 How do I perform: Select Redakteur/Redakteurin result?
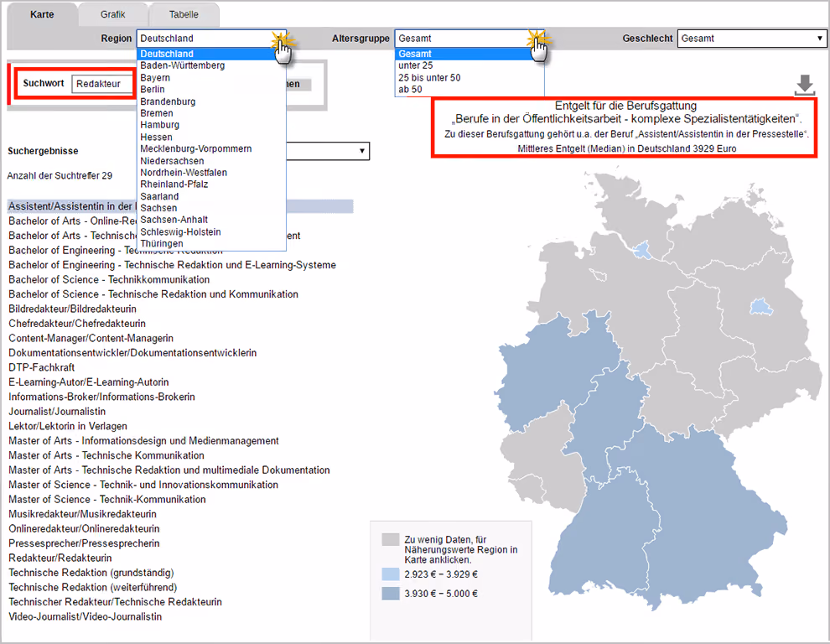60,558
